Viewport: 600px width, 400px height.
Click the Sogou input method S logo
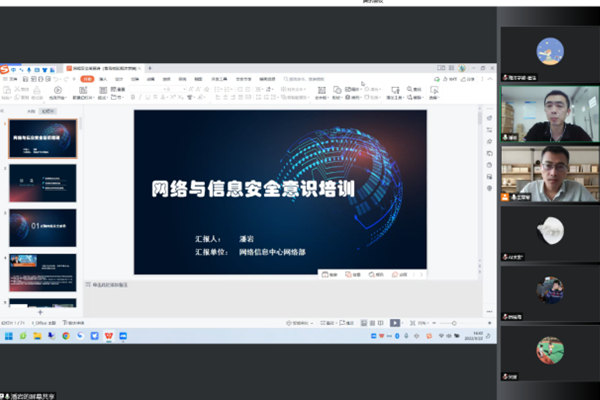5,69
